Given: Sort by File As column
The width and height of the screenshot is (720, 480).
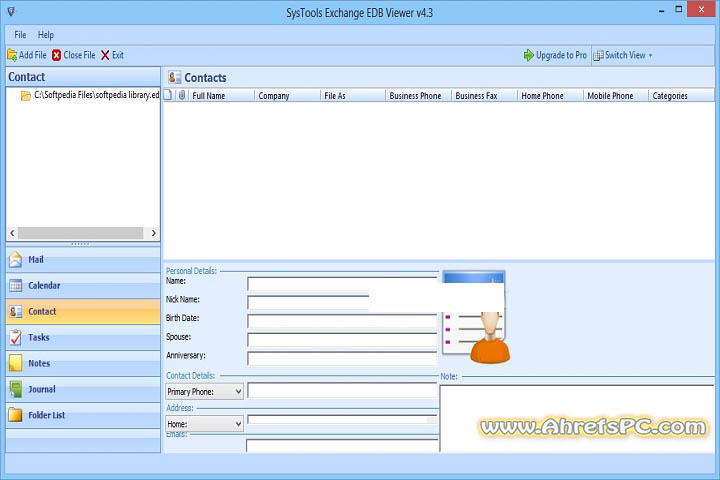Looking at the screenshot, I should point(353,96).
